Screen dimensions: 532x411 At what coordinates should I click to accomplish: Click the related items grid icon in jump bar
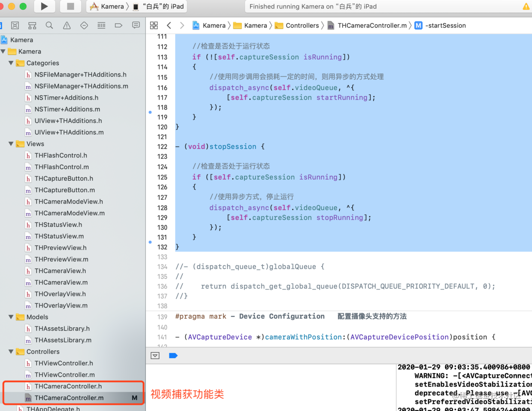click(154, 25)
